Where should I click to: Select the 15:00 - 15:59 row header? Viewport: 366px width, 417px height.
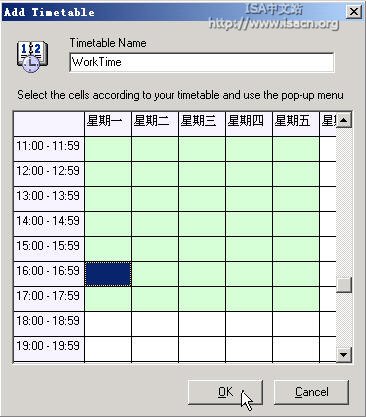coord(49,249)
